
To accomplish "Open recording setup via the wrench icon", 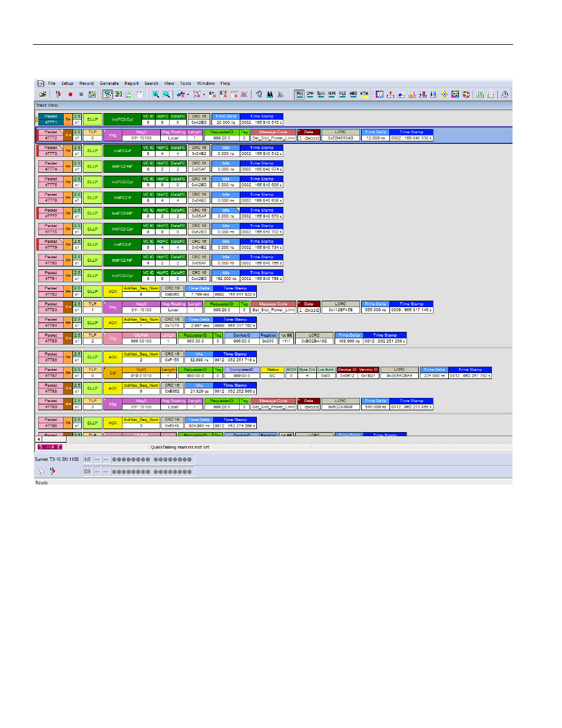I will [x=58, y=94].
